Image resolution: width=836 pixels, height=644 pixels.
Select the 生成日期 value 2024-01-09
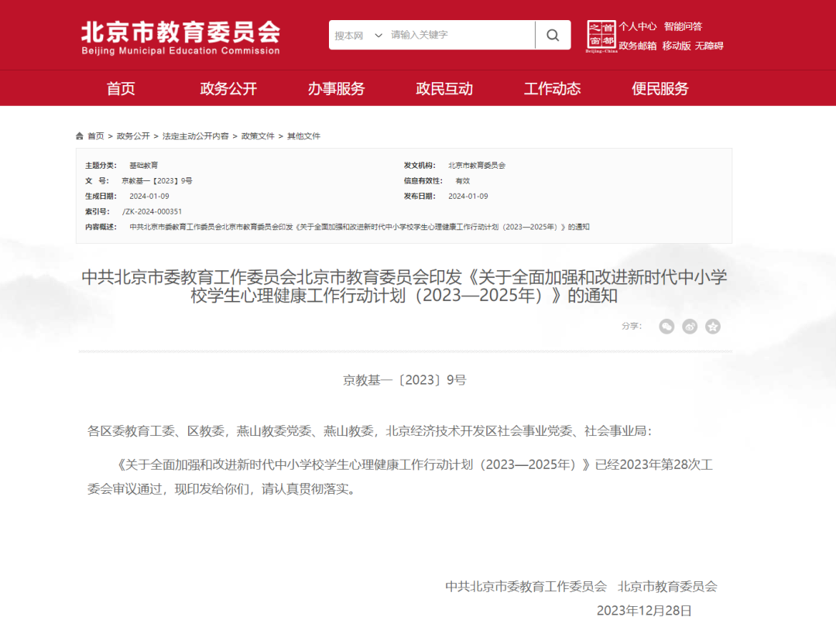point(149,196)
